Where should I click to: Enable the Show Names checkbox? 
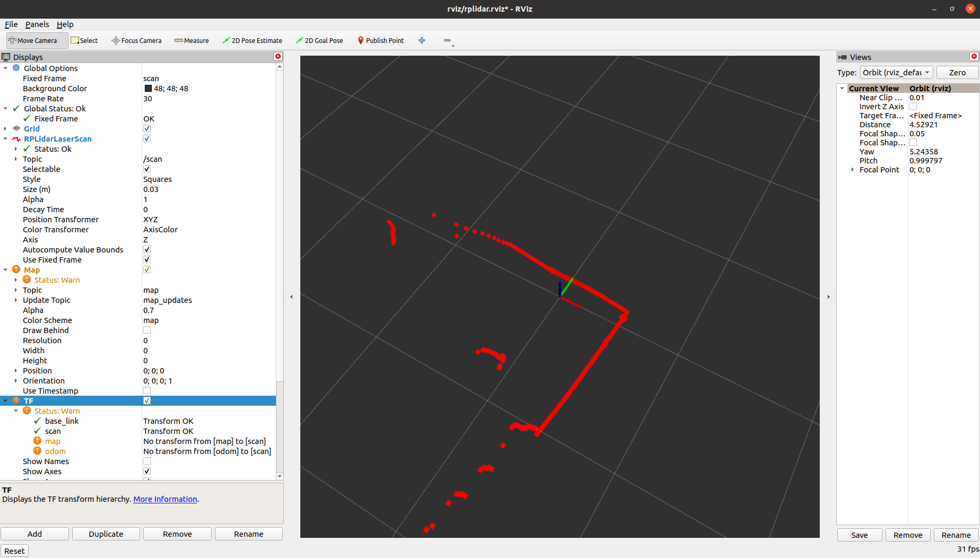tap(147, 461)
